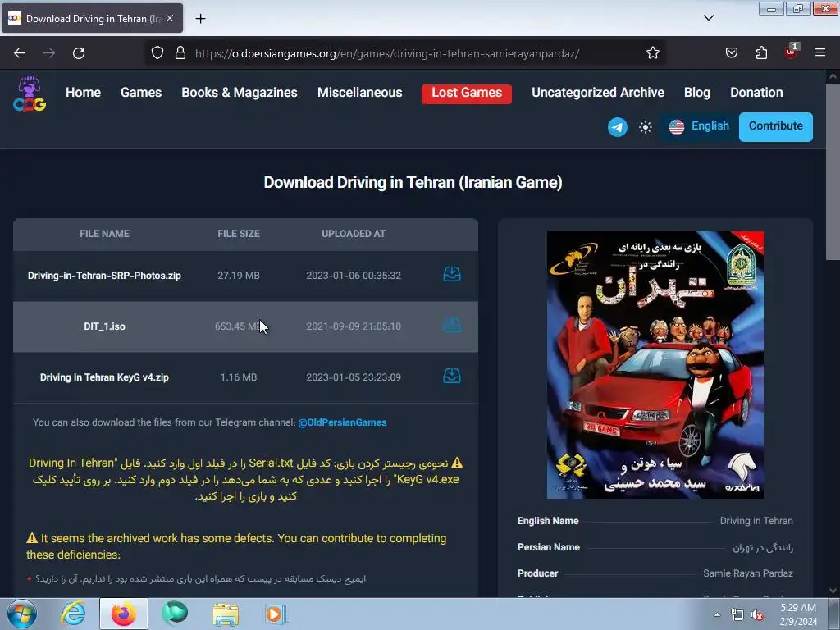Select the 1.16 MB file size cell
840x630 pixels.
coord(239,377)
